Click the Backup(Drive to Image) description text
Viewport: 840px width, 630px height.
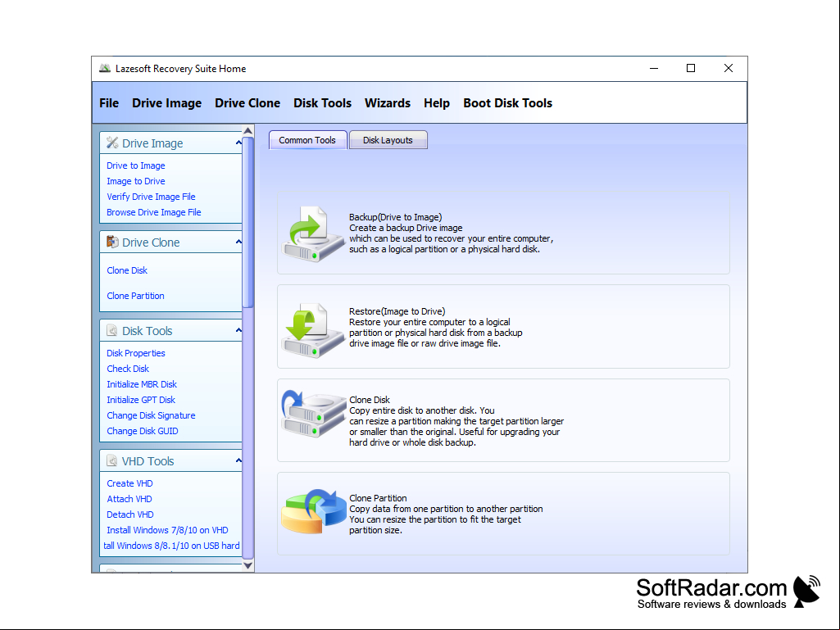[x=451, y=233]
